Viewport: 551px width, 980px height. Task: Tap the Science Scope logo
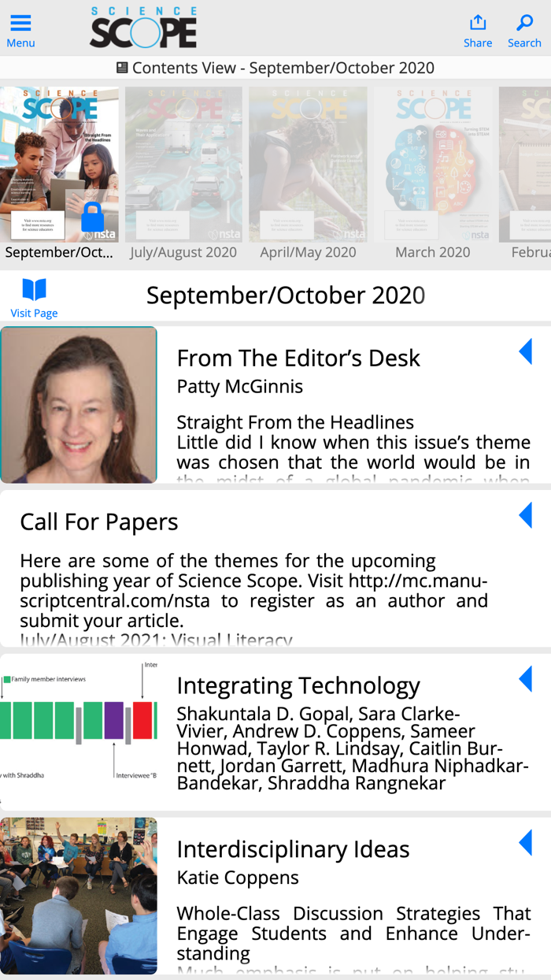point(143,28)
